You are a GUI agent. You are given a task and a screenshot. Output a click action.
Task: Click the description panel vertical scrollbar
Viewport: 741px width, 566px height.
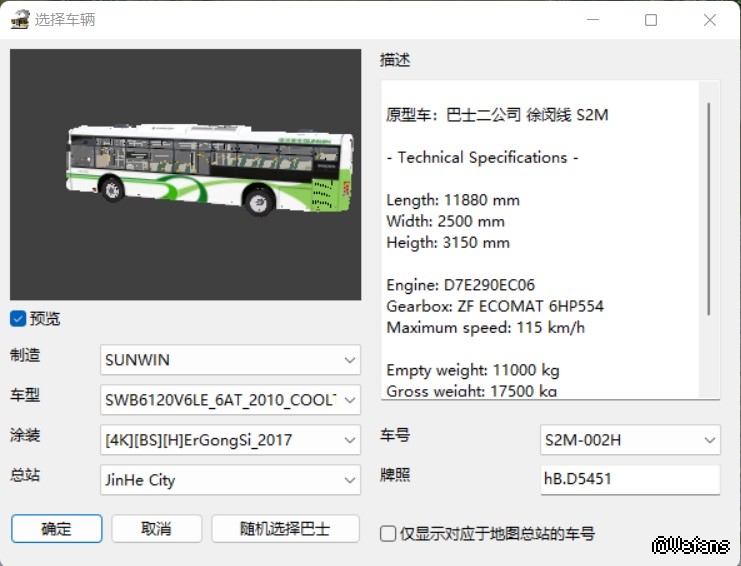(x=709, y=210)
